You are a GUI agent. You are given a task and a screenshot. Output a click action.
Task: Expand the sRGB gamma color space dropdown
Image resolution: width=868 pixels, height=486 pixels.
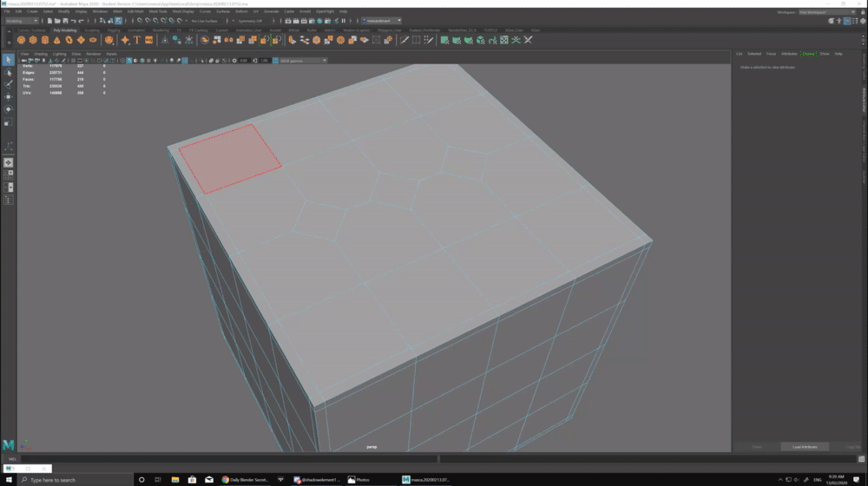[x=301, y=61]
